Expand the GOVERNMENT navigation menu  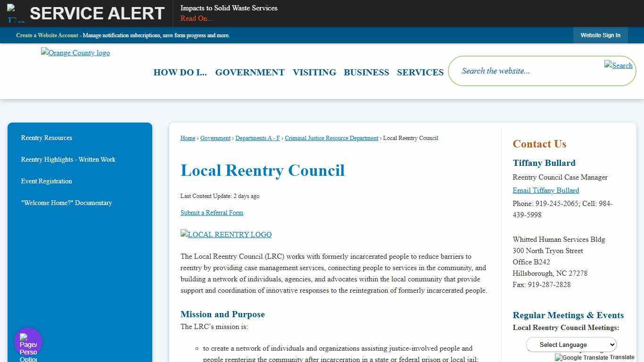click(249, 72)
